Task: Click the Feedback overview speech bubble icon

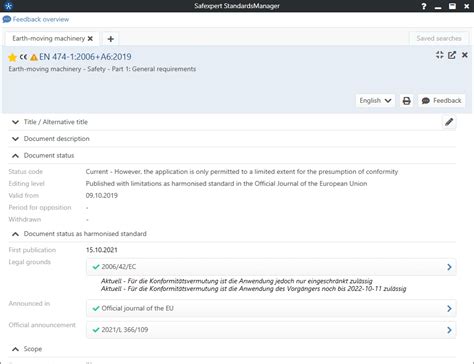Action: [x=7, y=19]
